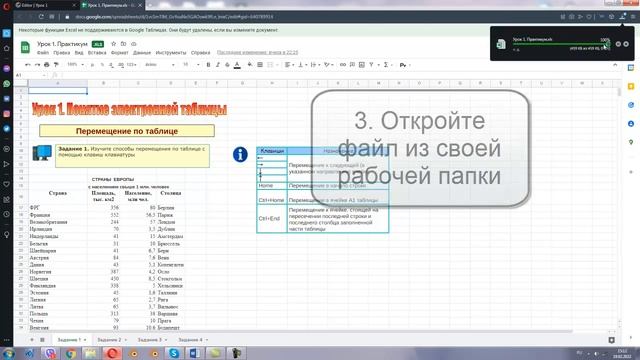Click the browser address bar URL
Screen dimensions: 640x360
point(174,17)
